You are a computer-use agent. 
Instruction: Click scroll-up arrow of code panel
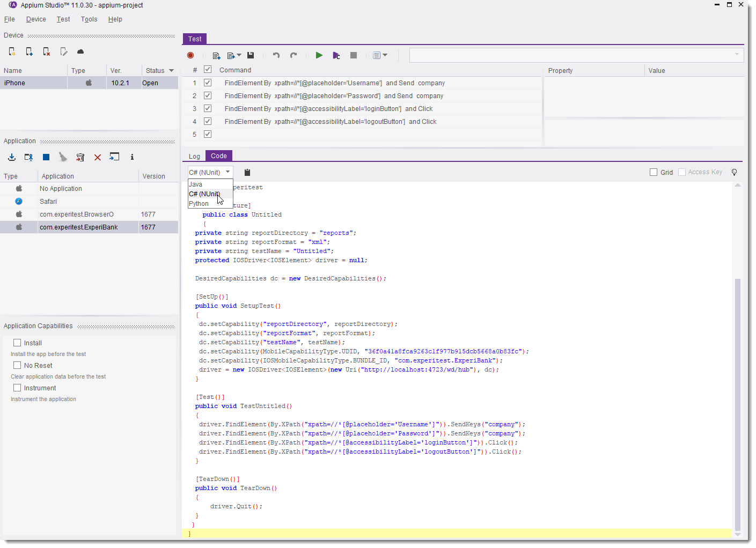click(x=738, y=185)
